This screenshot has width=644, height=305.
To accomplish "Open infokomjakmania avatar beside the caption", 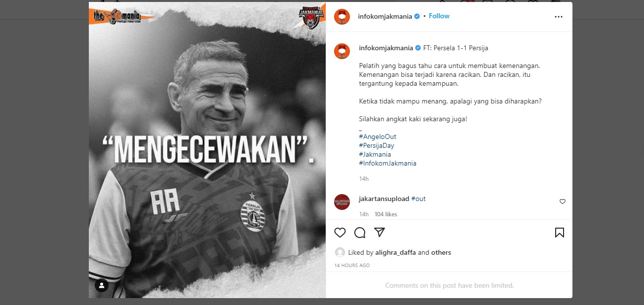I will click(342, 51).
